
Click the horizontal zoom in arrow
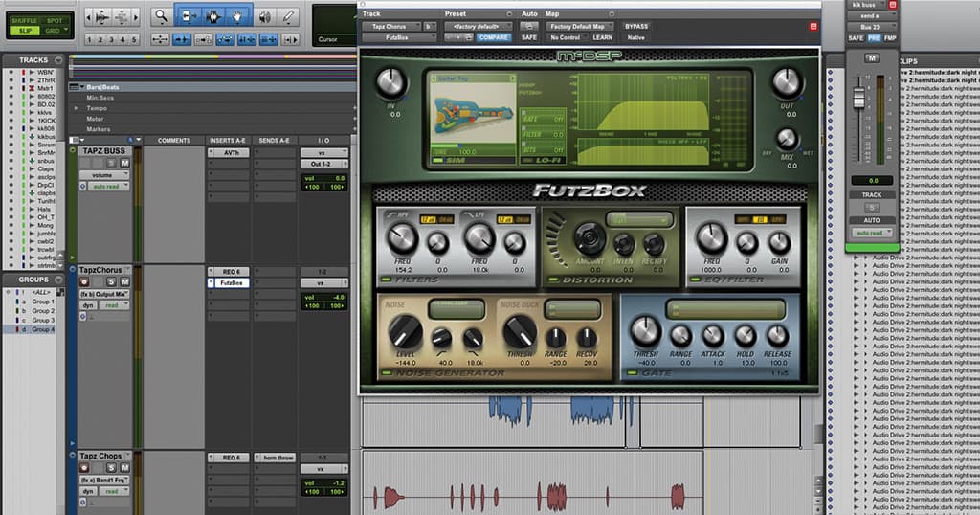136,17
